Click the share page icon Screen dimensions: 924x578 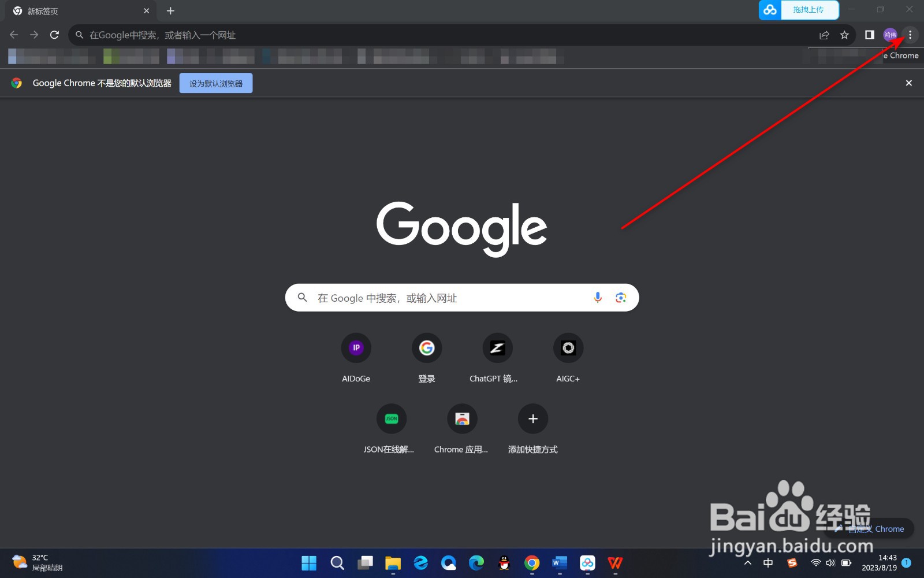point(824,35)
